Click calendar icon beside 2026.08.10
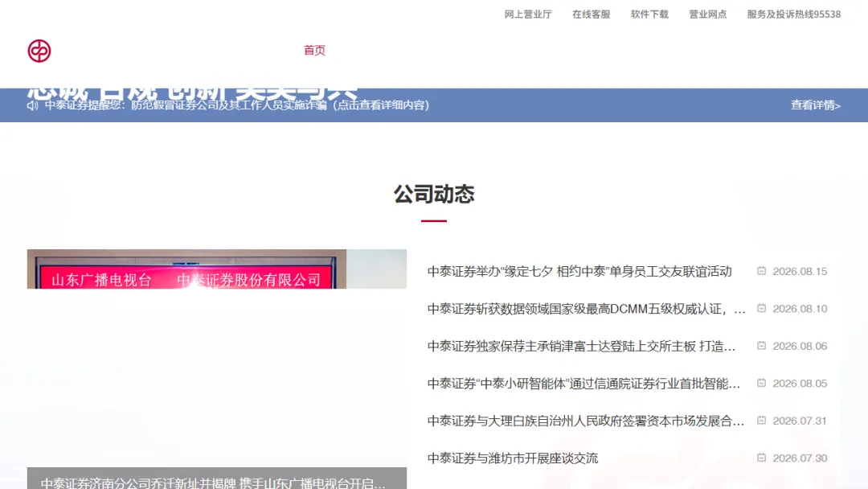 (762, 308)
